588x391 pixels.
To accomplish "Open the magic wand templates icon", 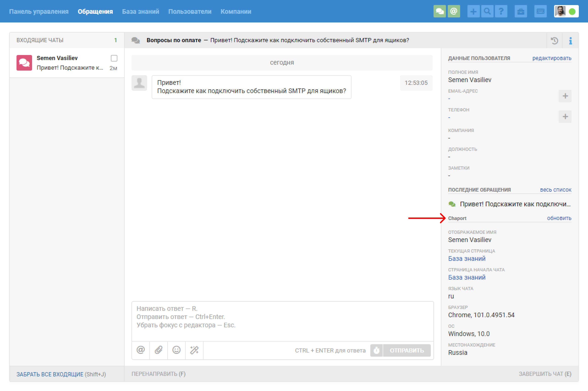I will pos(194,350).
